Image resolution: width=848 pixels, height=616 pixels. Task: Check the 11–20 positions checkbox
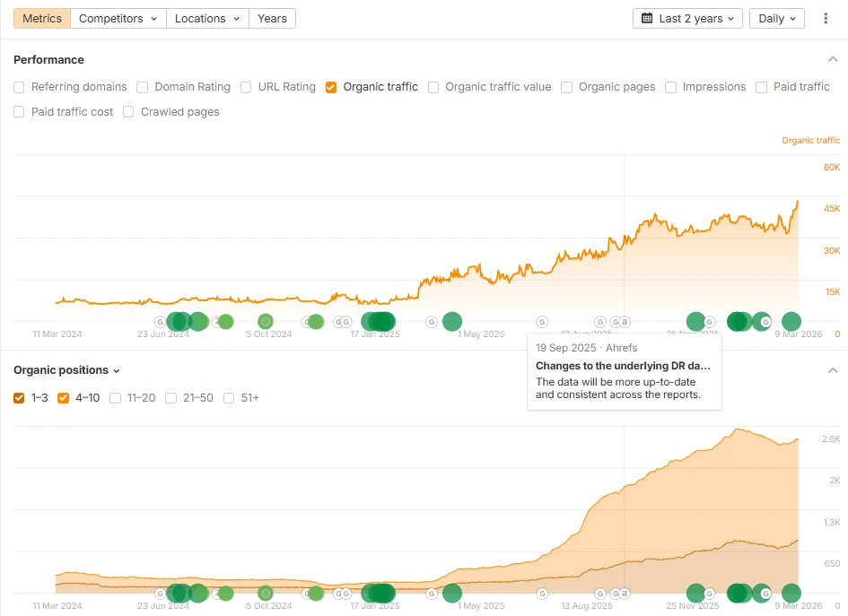tap(116, 398)
